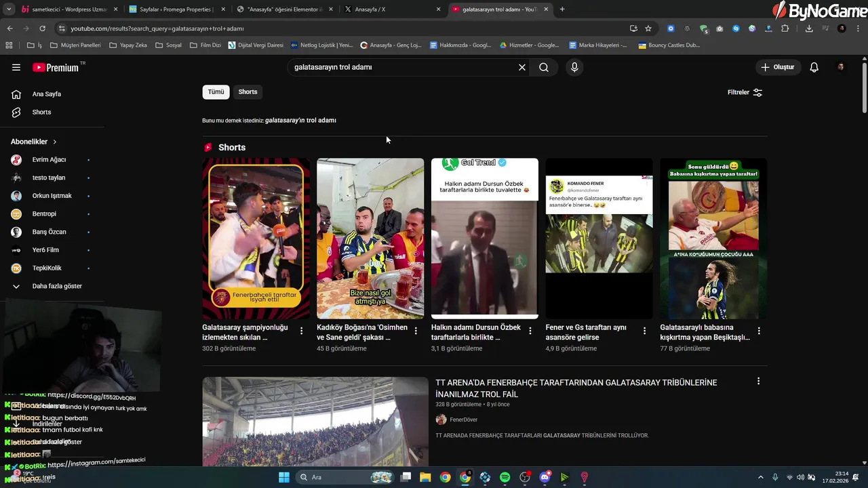Click the suggested spelling galatasaray'ın trol adamı
This screenshot has height=488, width=868.
(x=300, y=120)
